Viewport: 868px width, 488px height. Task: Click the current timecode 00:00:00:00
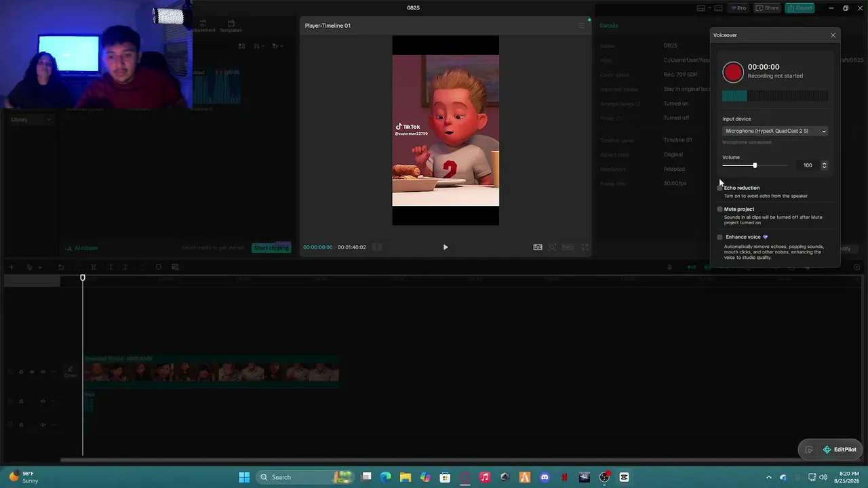[318, 247]
